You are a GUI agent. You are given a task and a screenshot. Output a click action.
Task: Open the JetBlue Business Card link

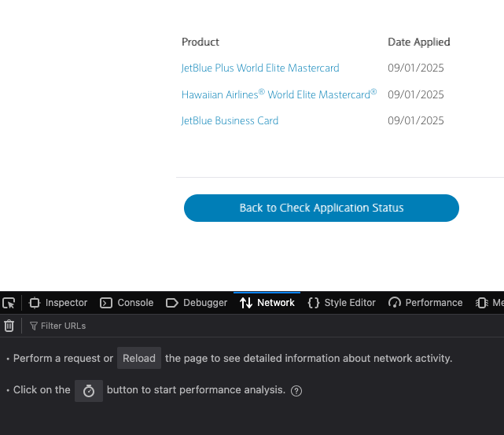[x=230, y=121]
